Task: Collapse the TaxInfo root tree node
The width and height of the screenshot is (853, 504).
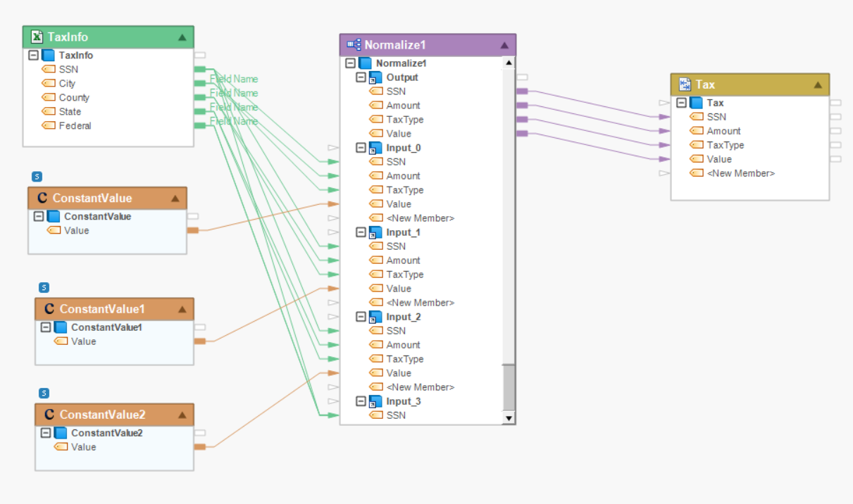Action: (x=33, y=56)
